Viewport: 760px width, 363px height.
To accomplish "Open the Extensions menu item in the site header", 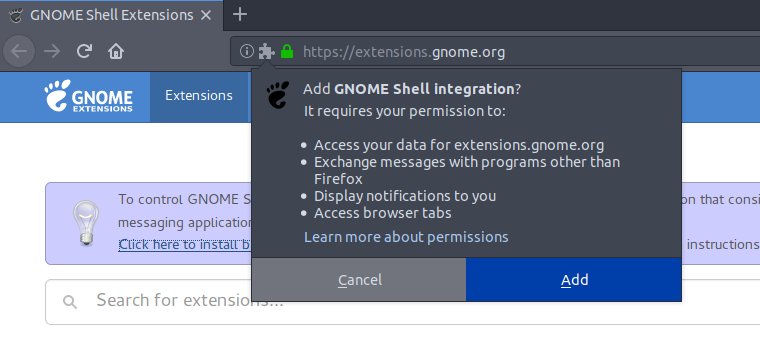I will pyautogui.click(x=199, y=95).
